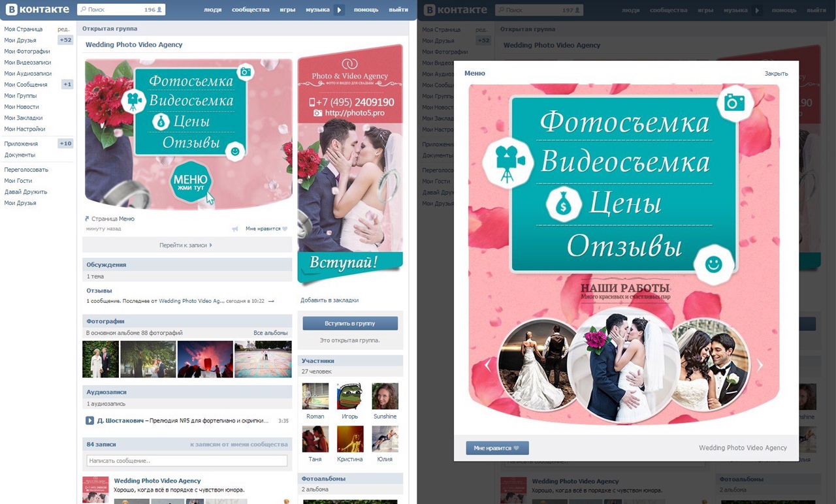Open the music player dropdown in the left header
Viewport: 836px width, 504px height.
pyautogui.click(x=339, y=10)
